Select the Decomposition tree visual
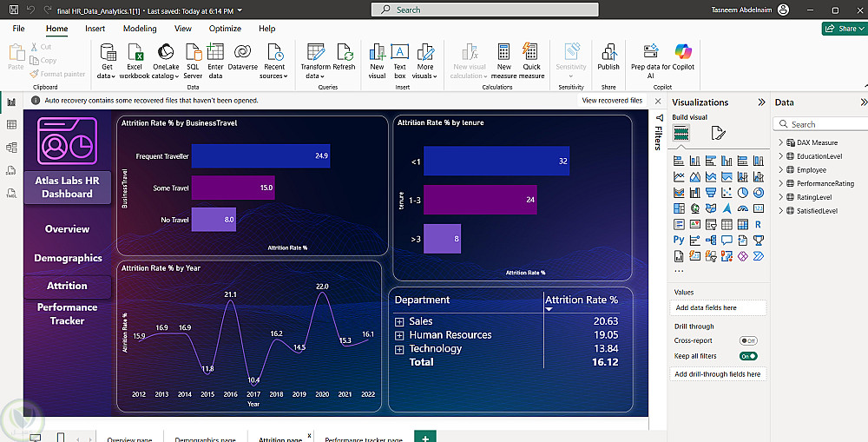The height and width of the screenshot is (442, 868). point(711,240)
